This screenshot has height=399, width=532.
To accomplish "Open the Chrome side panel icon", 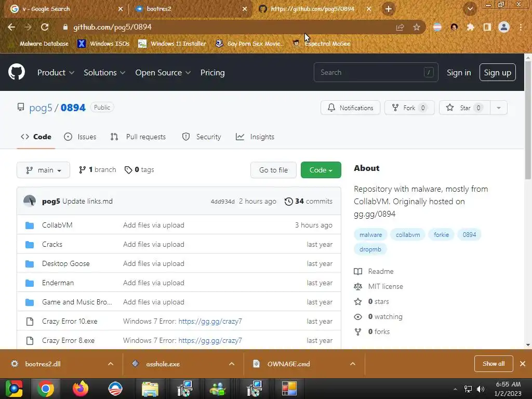I will click(x=487, y=27).
